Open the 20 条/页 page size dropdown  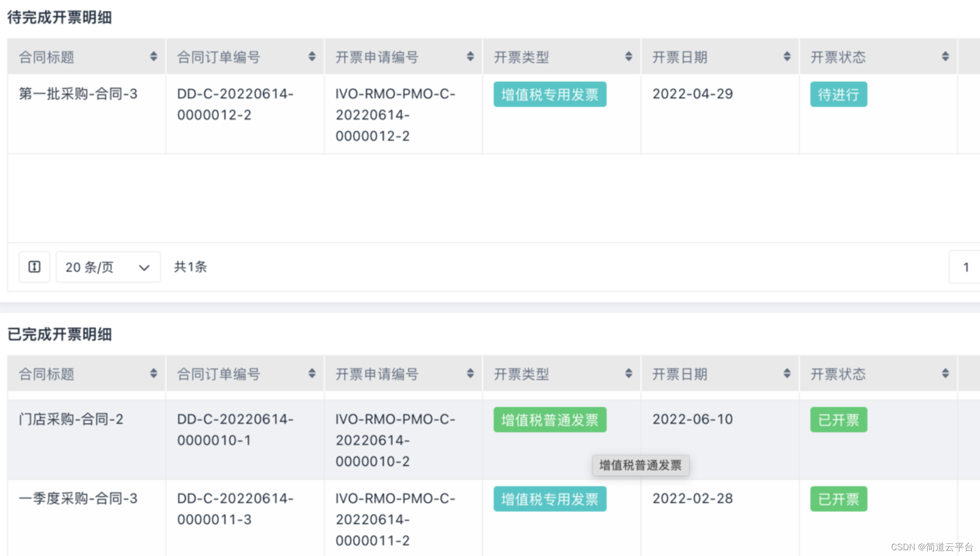[108, 267]
